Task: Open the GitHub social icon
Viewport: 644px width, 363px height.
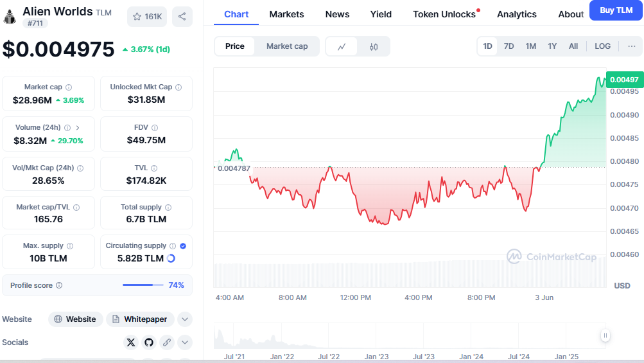Action: click(149, 342)
